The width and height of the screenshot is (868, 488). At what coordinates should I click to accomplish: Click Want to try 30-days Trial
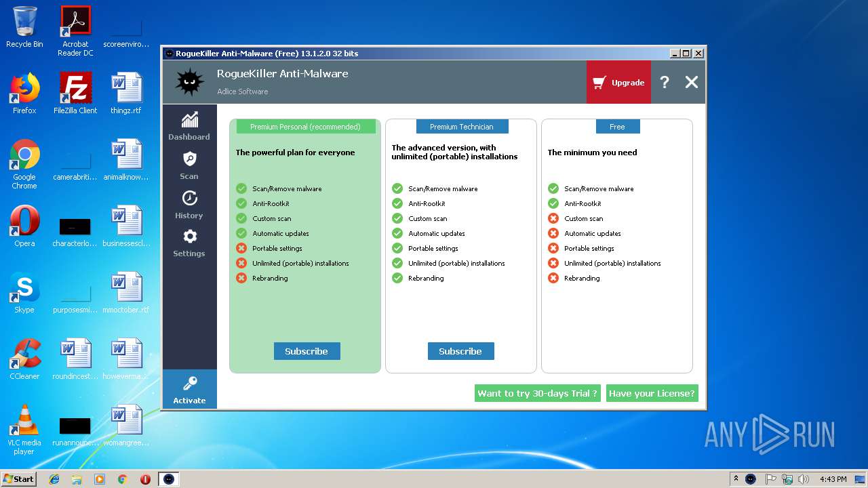coord(537,393)
